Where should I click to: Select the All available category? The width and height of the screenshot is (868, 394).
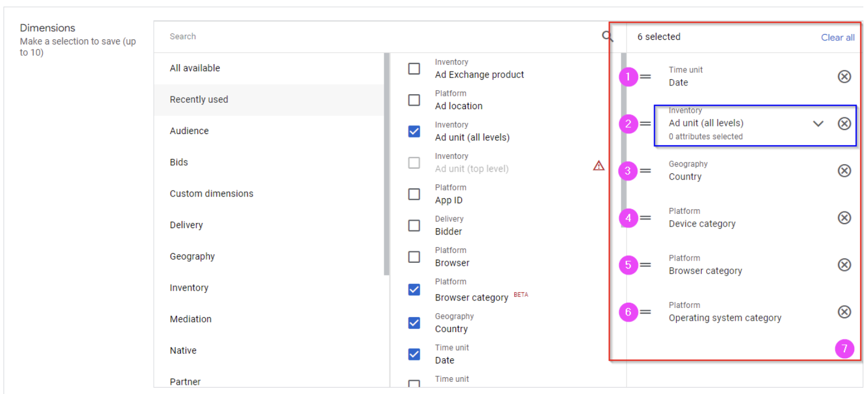pyautogui.click(x=269, y=68)
